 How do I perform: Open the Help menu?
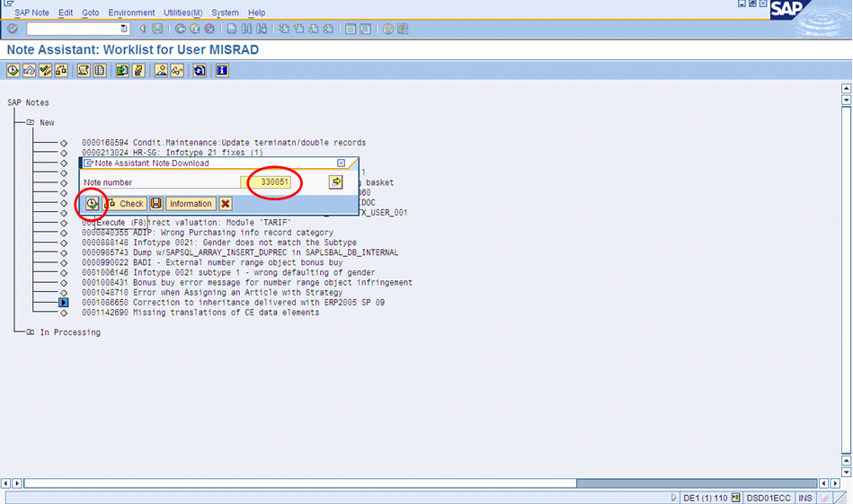coord(257,13)
